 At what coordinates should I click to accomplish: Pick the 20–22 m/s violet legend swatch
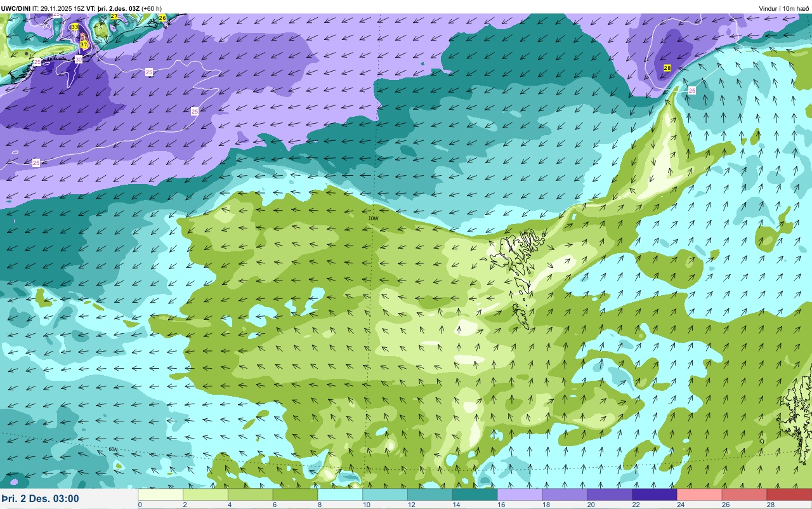tap(610, 494)
